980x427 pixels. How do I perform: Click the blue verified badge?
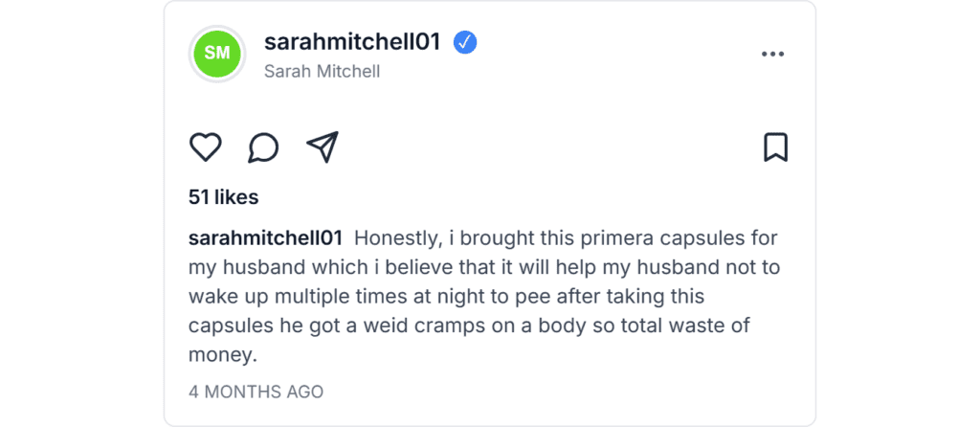click(x=465, y=42)
